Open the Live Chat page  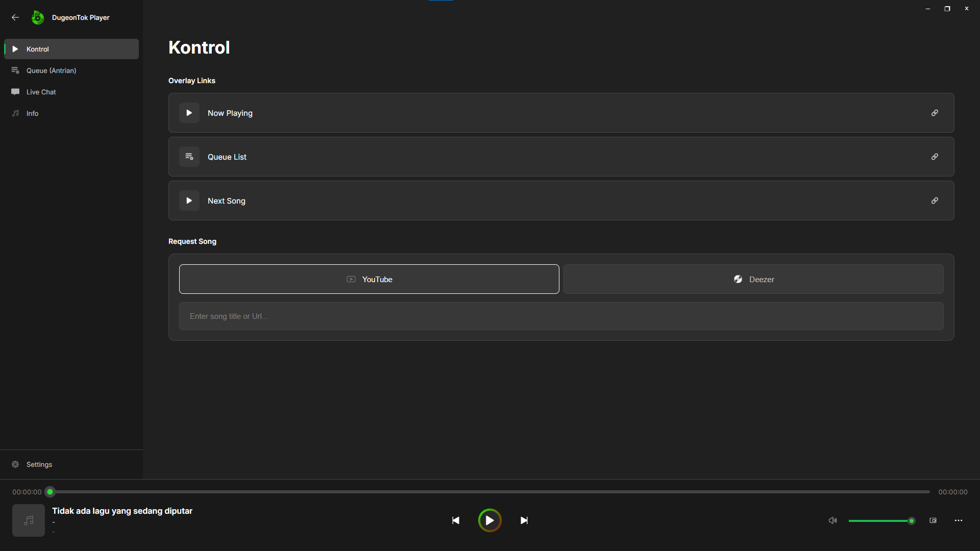tap(41, 92)
